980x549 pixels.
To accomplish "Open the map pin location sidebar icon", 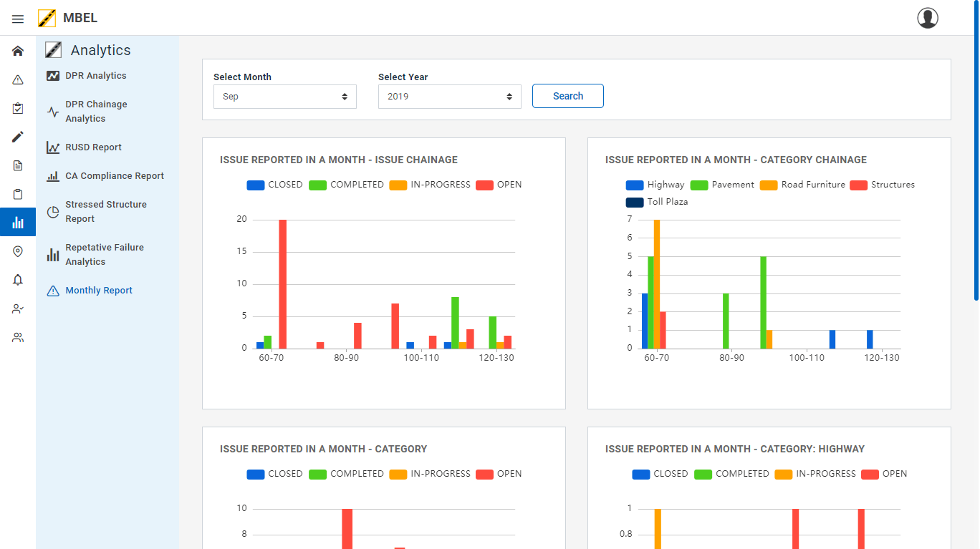I will 18,251.
